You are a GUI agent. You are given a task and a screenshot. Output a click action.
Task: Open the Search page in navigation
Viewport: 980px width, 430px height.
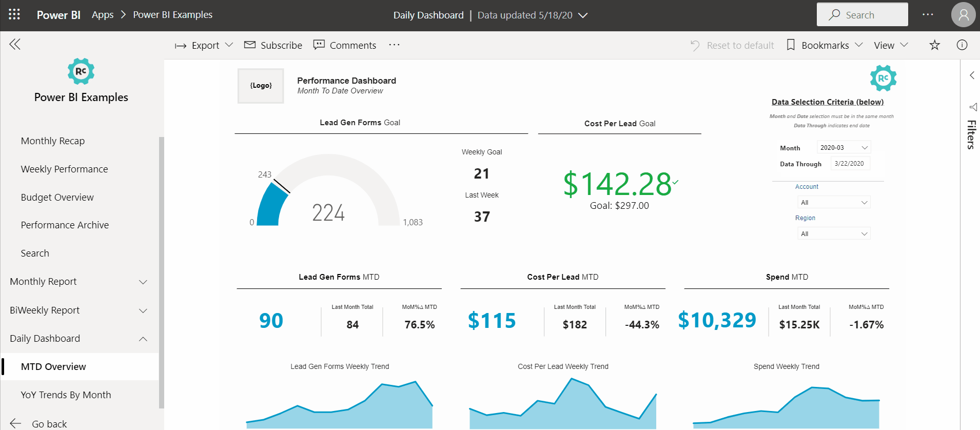point(35,253)
